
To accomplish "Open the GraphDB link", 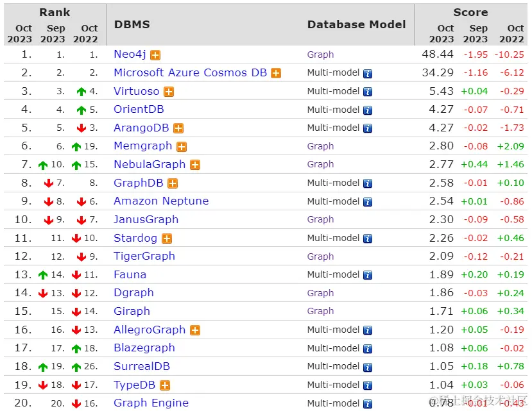I will tap(139, 183).
